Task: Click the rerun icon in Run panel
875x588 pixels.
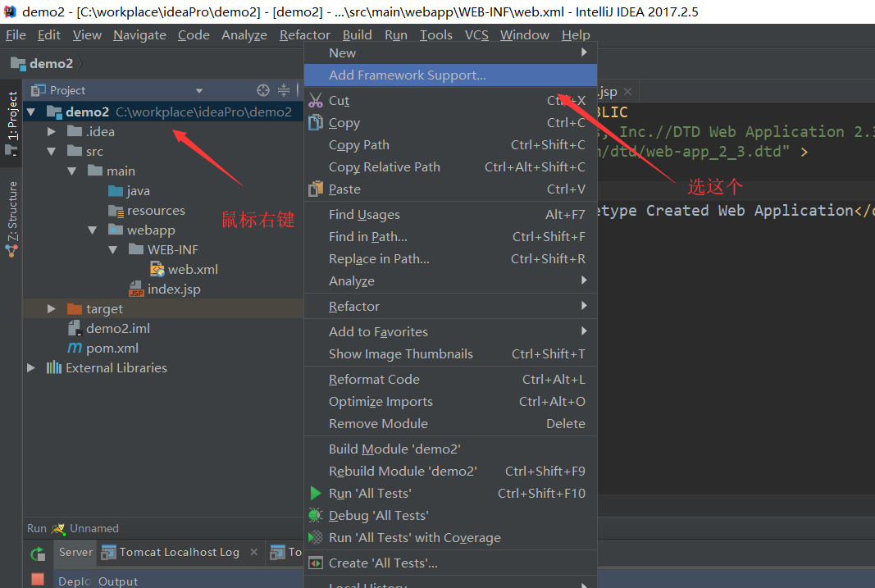Action: click(x=38, y=554)
